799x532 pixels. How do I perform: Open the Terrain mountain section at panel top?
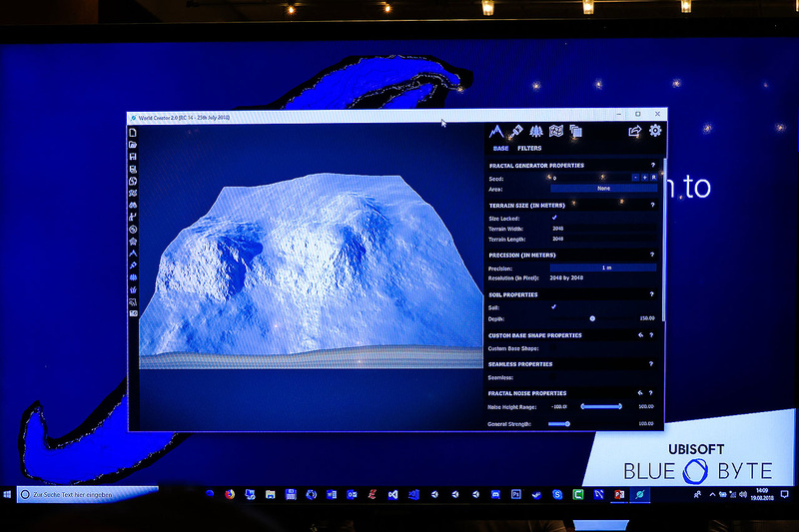click(496, 132)
